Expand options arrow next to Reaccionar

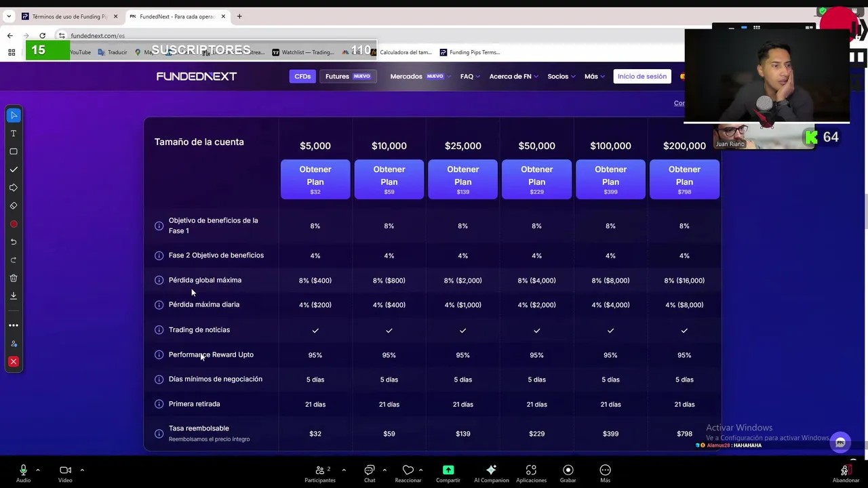[420, 470]
